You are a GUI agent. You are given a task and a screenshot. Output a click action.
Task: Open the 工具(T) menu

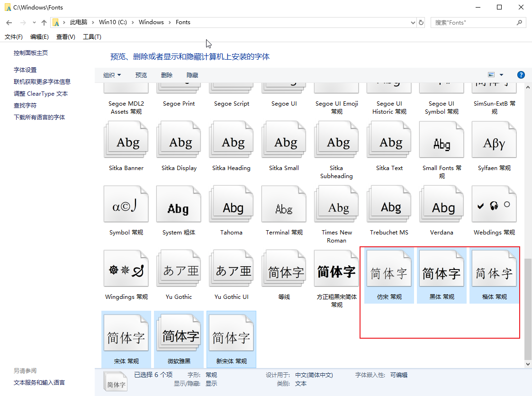click(x=92, y=37)
